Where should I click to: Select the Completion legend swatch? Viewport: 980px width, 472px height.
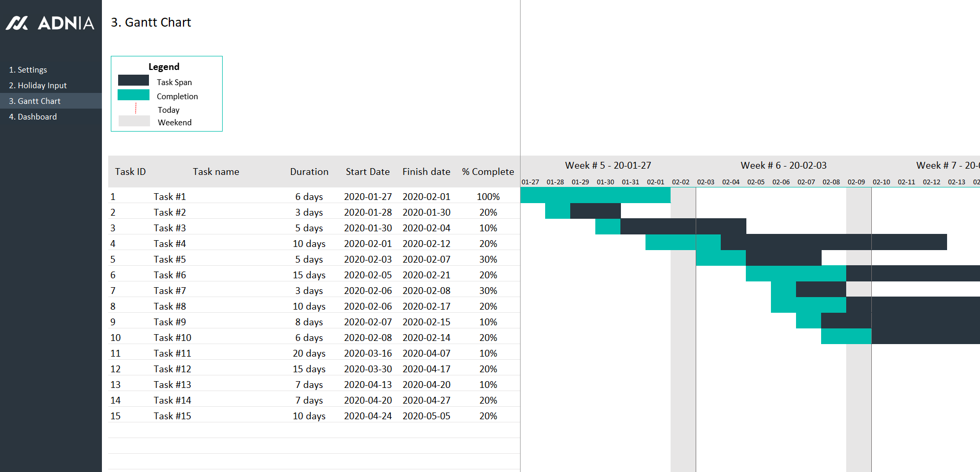[x=133, y=94]
